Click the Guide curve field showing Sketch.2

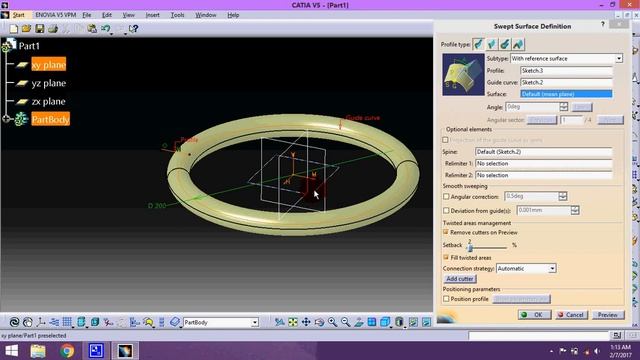(566, 82)
